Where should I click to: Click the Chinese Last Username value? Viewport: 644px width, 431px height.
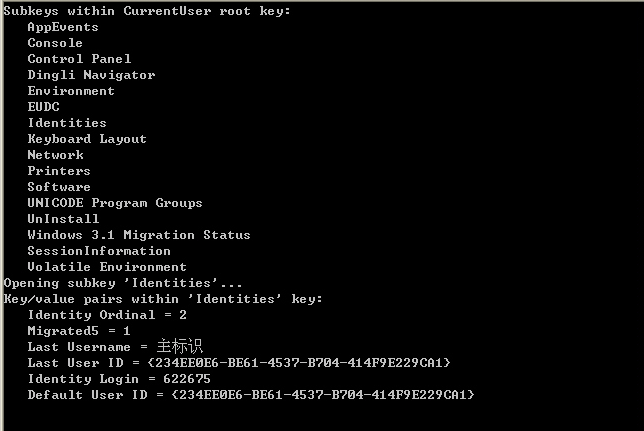[179, 347]
